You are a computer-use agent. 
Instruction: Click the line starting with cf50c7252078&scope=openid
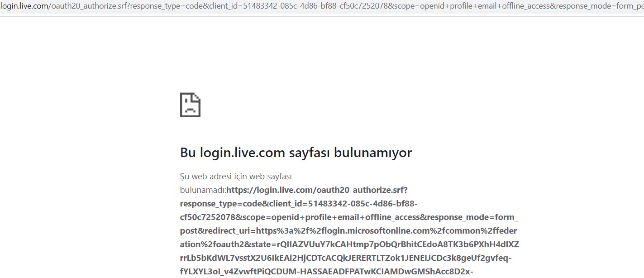coord(349,217)
